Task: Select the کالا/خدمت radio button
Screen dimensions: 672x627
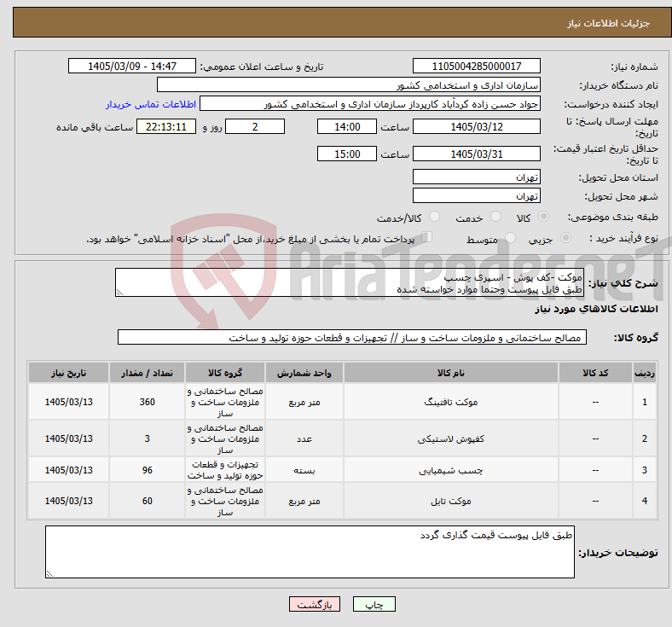Action: tap(435, 217)
